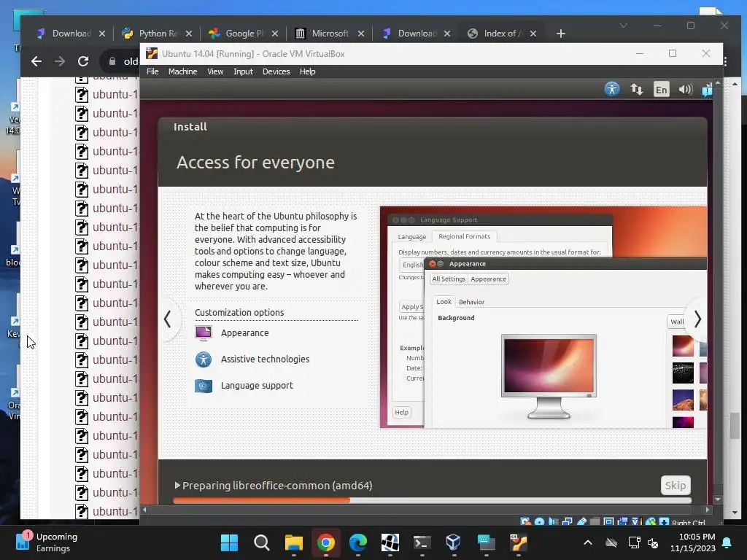Click the Access for everyone heading

tap(255, 163)
